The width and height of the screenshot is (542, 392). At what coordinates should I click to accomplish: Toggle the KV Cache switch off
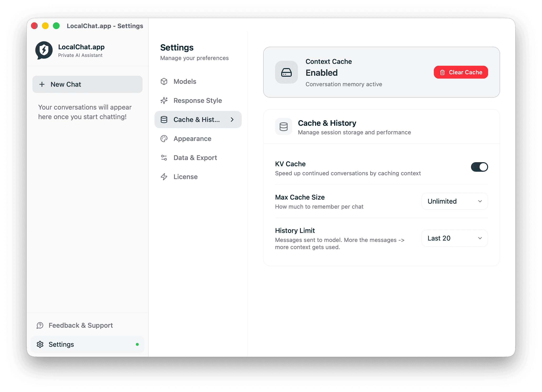(479, 167)
